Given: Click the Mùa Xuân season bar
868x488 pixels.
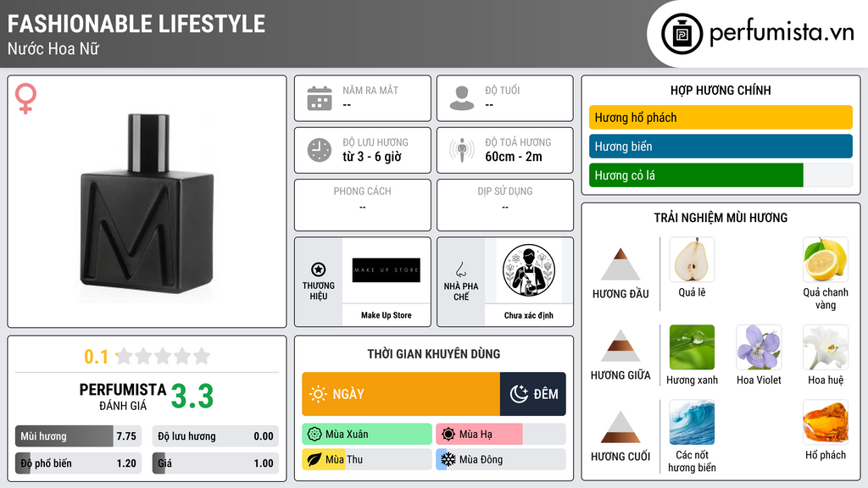Looking at the screenshot, I should (x=367, y=435).
